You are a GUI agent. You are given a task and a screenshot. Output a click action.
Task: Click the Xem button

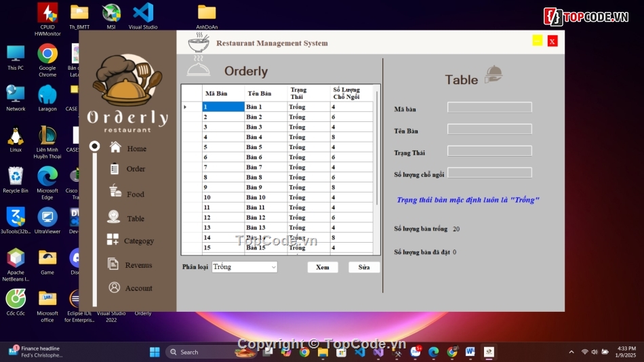[323, 267]
